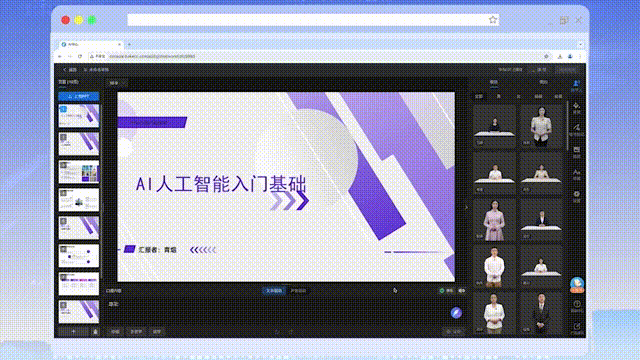Select slide thumbnail 8

coord(79,311)
